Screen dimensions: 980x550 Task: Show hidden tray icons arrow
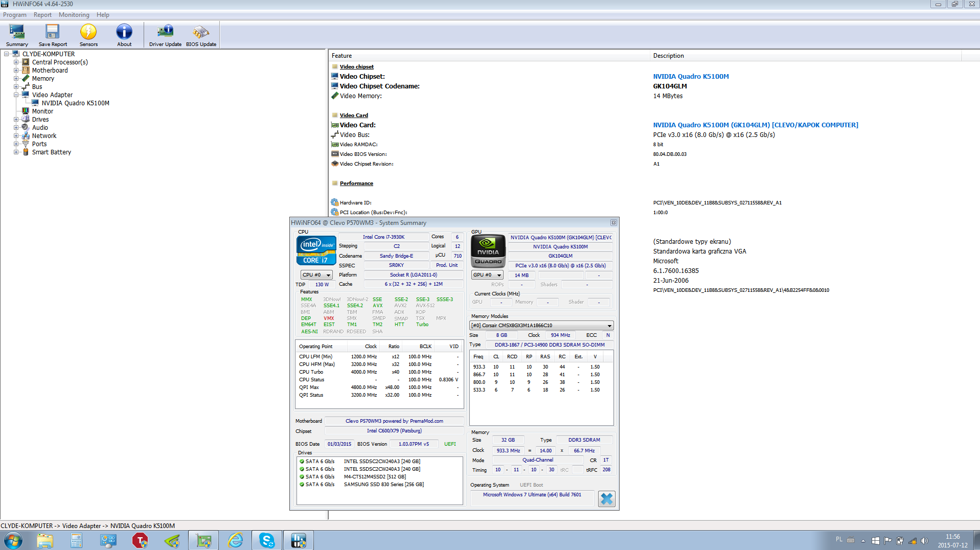tap(863, 541)
